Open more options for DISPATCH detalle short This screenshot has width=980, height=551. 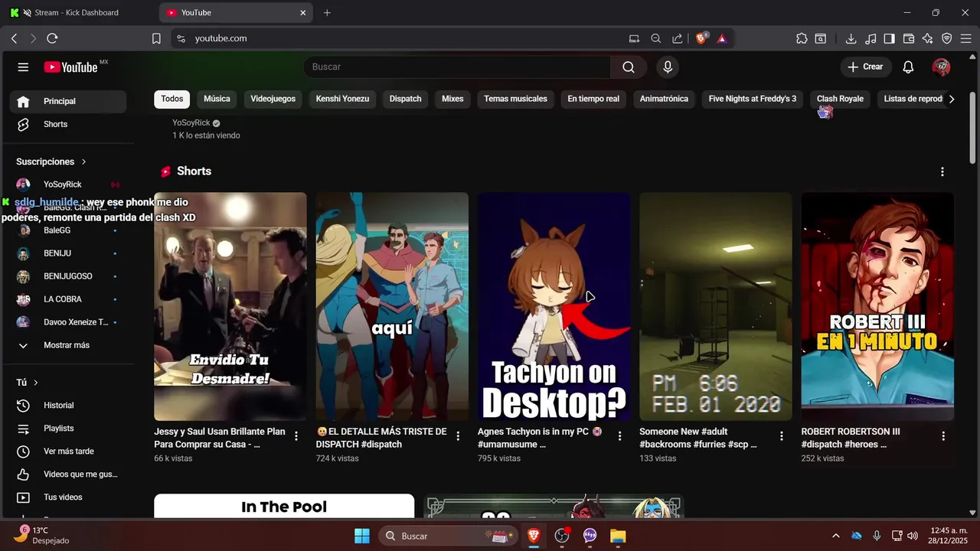tap(458, 436)
